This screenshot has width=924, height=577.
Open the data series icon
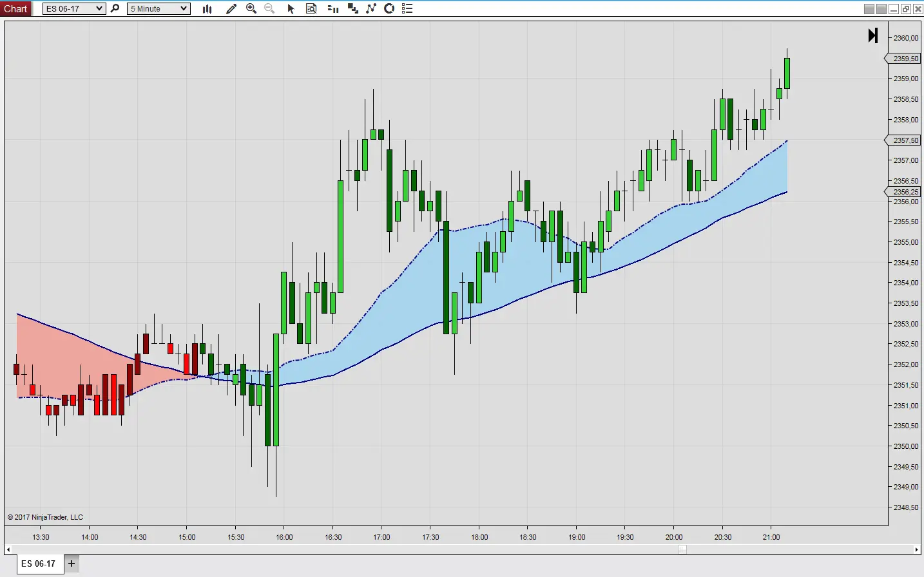coord(332,8)
